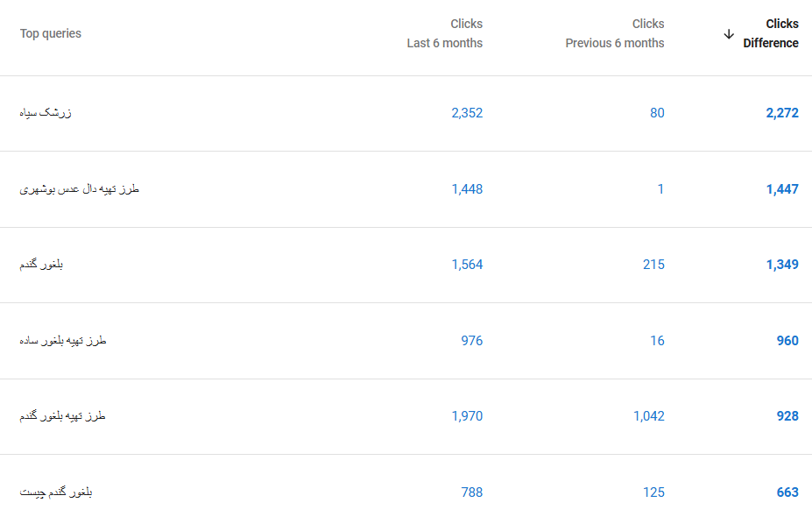This screenshot has width=812, height=517.
Task: Open the query row with 1,970 clicks
Action: coord(406,416)
